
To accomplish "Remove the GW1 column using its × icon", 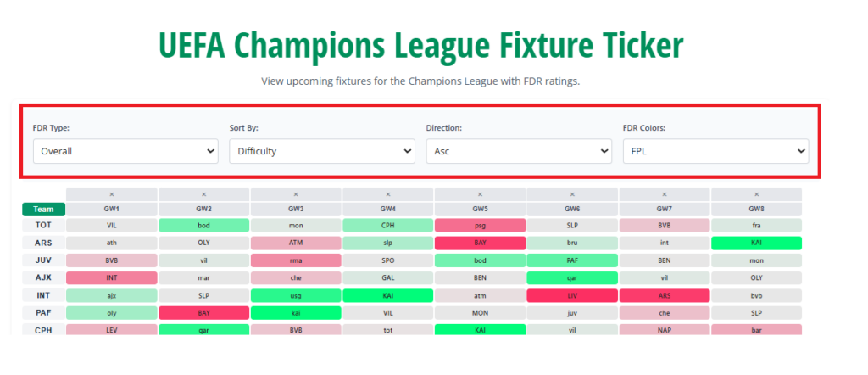I will tap(112, 194).
